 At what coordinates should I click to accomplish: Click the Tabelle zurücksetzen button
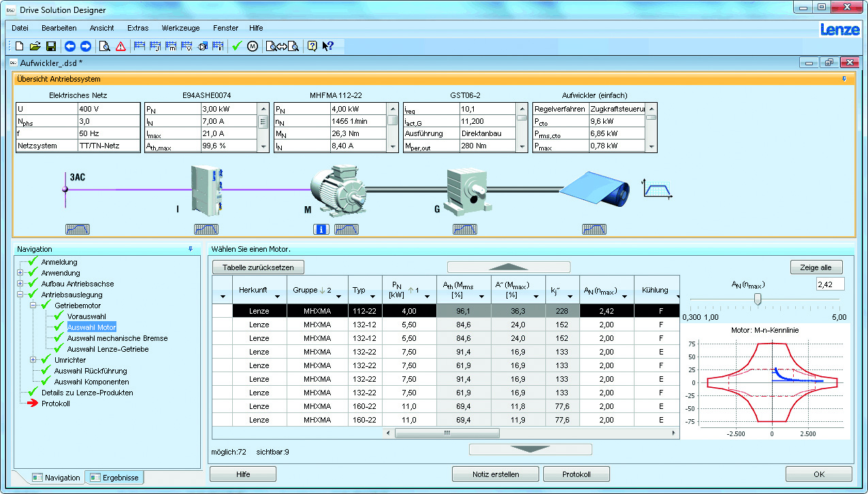click(x=258, y=267)
